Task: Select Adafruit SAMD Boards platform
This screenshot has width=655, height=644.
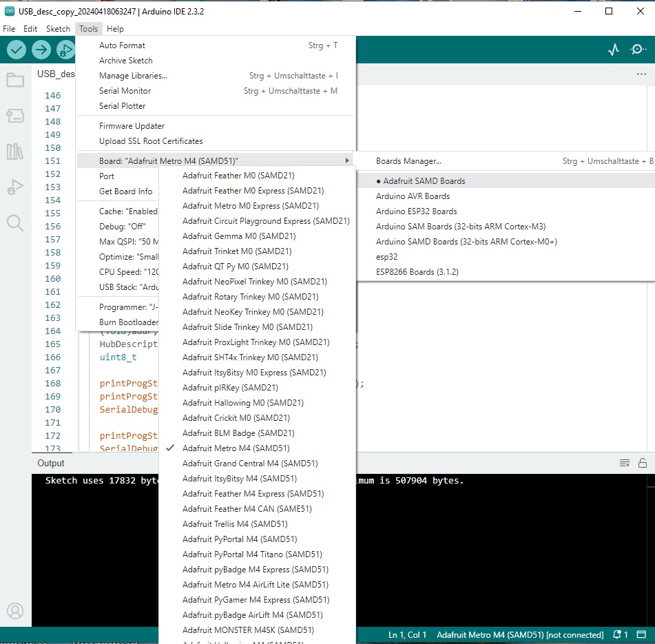Action: 506,181
